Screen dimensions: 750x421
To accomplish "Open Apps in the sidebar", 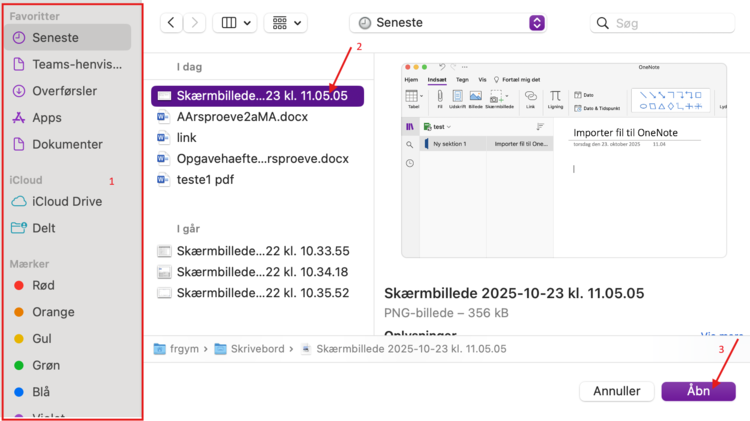I will [46, 118].
